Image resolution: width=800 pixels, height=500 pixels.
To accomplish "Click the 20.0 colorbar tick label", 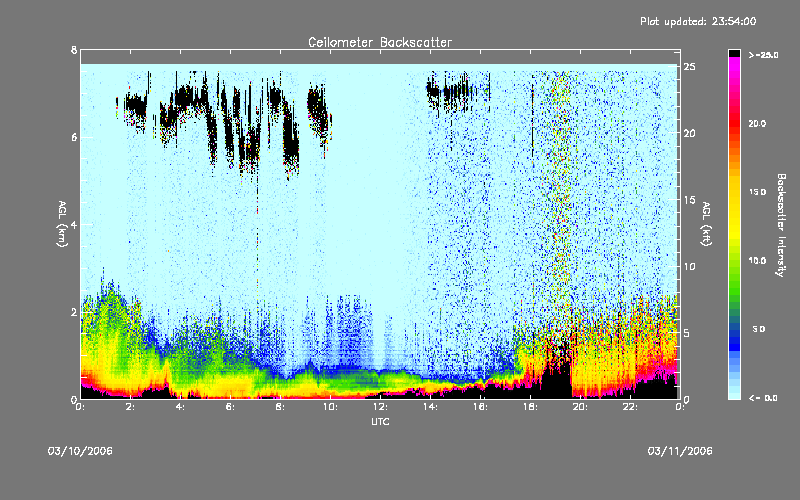I will 756,123.
